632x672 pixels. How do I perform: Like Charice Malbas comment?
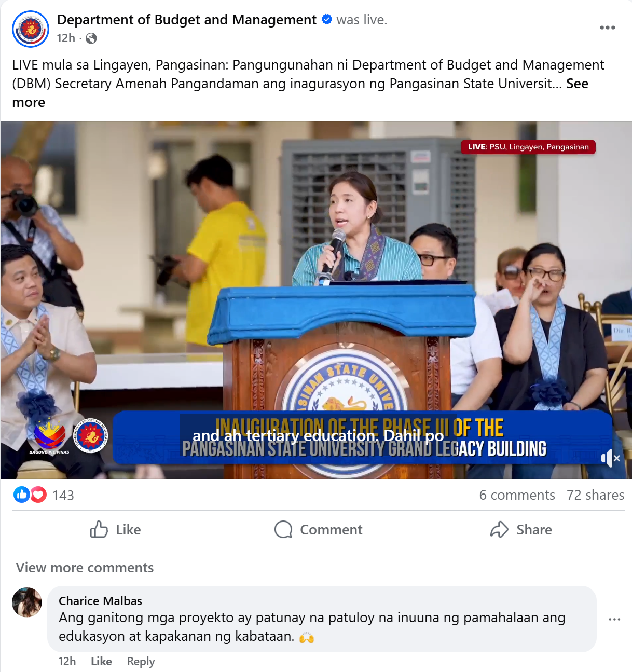[101, 661]
